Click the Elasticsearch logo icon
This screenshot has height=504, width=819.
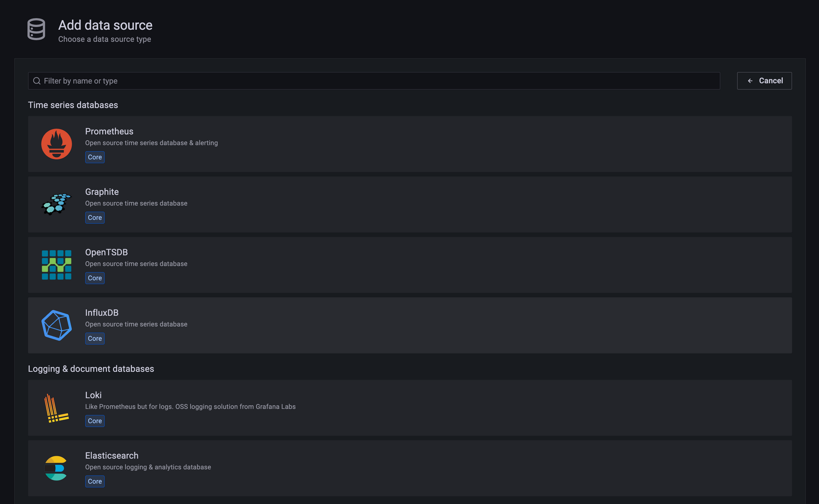point(55,468)
